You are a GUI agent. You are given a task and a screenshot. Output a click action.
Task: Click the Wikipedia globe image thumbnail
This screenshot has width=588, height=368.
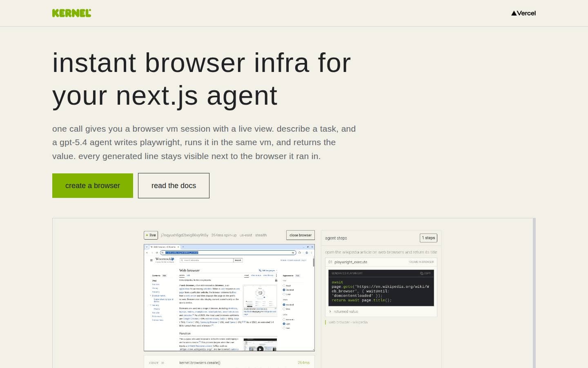[x=260, y=296]
